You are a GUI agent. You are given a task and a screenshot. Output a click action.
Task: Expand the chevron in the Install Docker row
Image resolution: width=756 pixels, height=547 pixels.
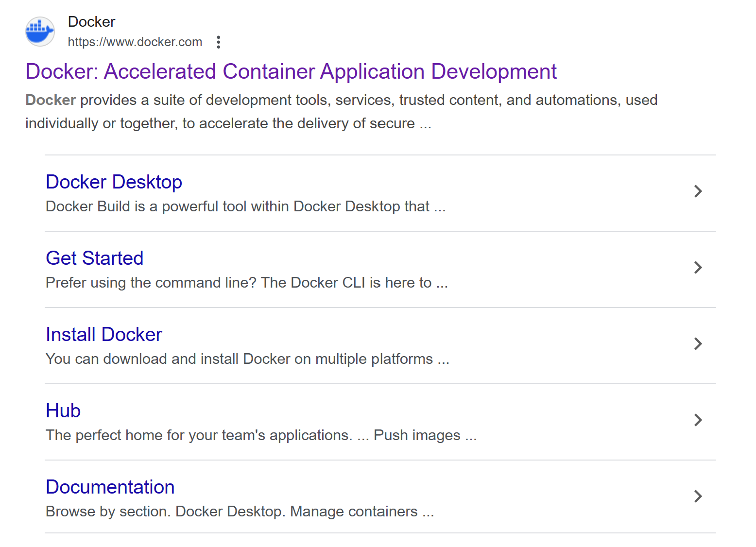698,343
